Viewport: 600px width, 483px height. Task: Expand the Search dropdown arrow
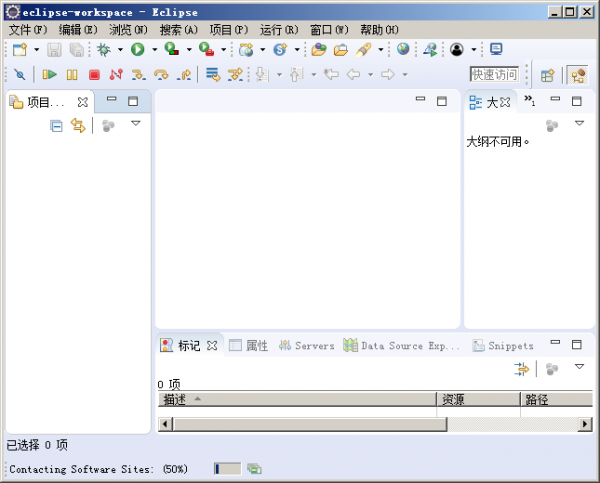(x=381, y=49)
